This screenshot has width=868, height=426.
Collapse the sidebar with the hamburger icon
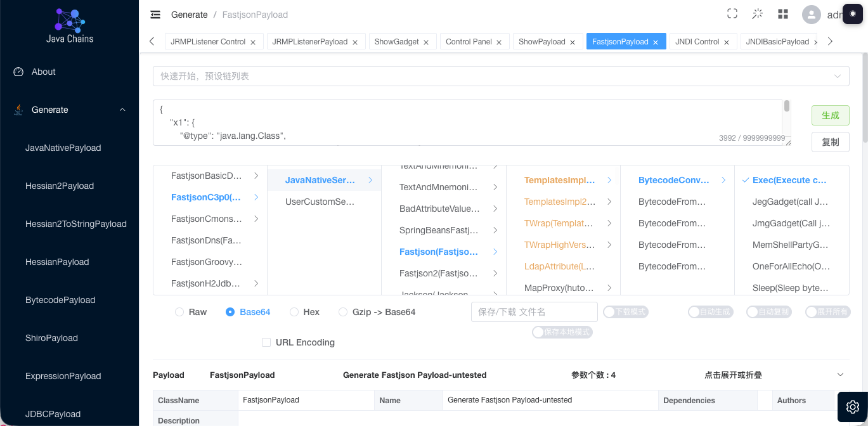click(x=155, y=15)
